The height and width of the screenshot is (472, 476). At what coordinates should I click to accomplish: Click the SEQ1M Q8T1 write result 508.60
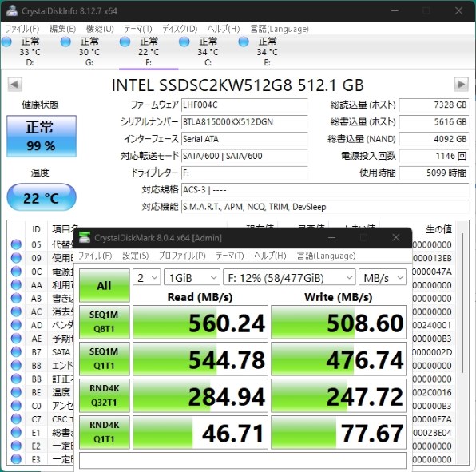(x=339, y=322)
